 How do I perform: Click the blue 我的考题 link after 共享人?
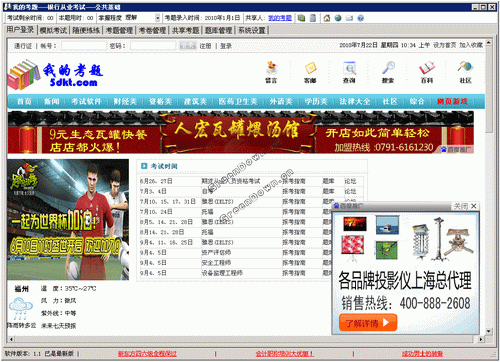[x=280, y=18]
